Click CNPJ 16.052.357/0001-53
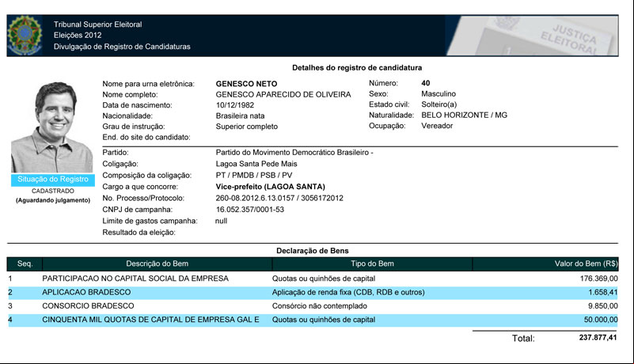This screenshot has height=364, width=634. point(250,210)
